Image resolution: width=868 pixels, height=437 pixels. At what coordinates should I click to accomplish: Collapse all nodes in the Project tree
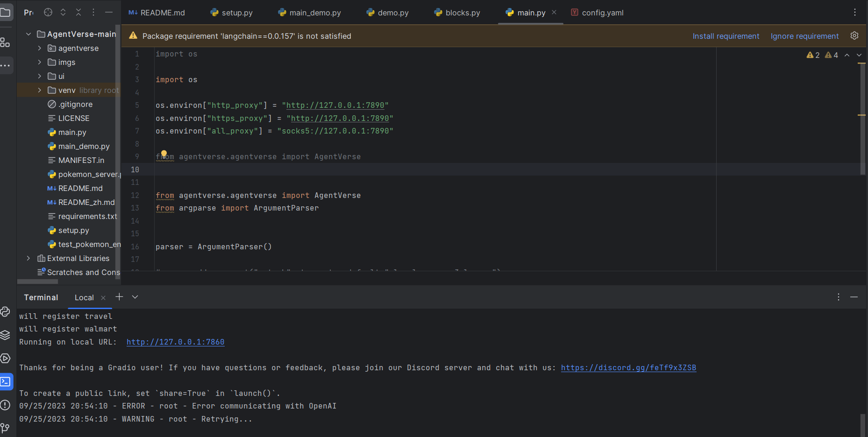(78, 13)
